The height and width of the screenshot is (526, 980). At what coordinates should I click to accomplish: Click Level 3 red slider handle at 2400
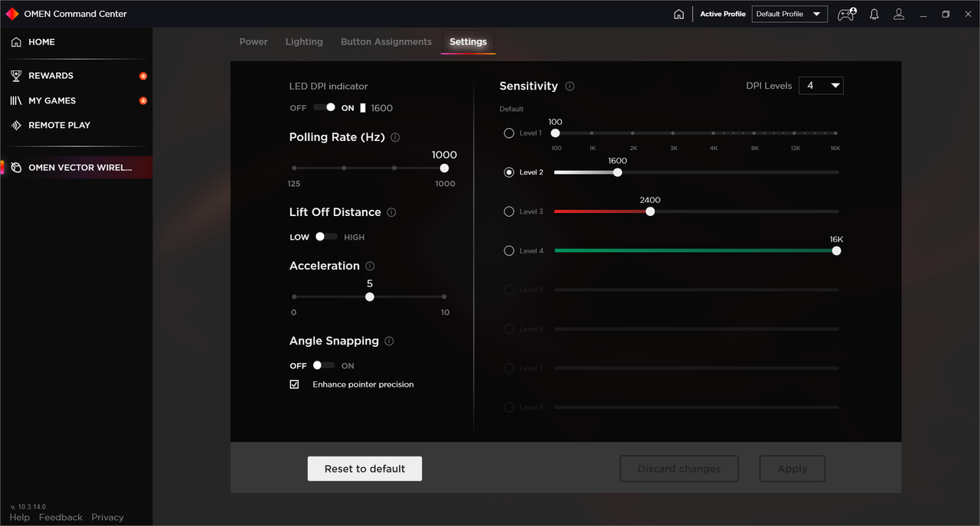(x=650, y=211)
